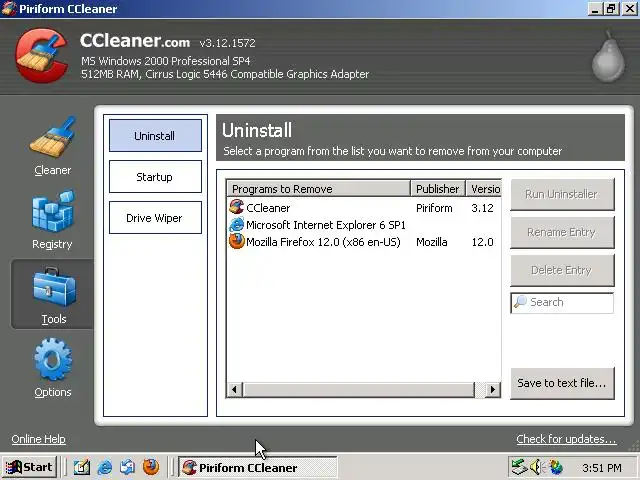
Task: Click the title bar CCleaner icon
Action: 9,9
